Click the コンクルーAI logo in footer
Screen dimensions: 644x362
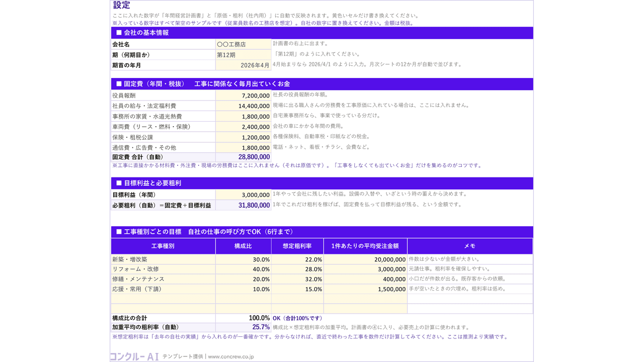click(x=134, y=356)
